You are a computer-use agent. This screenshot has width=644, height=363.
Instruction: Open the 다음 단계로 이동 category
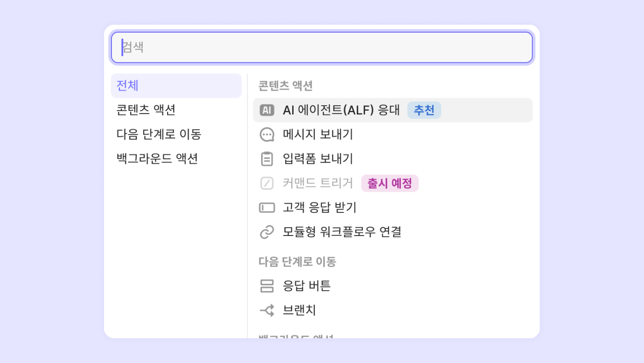pyautogui.click(x=159, y=134)
